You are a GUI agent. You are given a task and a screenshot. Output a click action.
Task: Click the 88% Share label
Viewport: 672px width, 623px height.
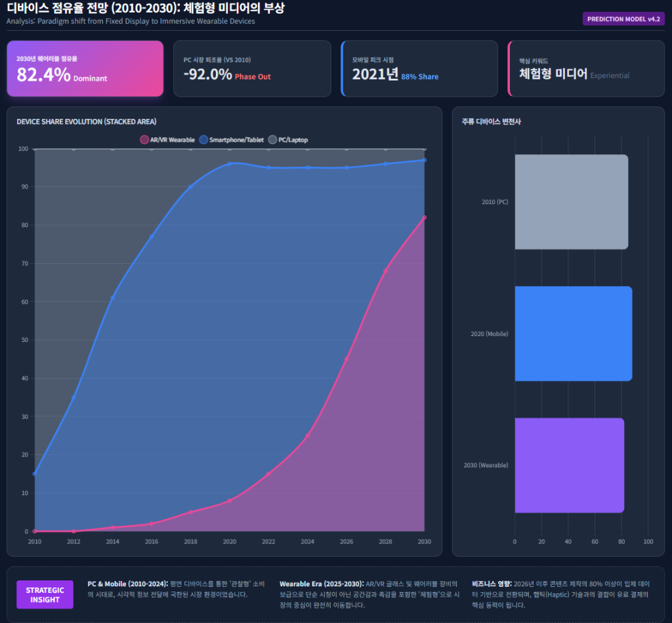point(419,77)
